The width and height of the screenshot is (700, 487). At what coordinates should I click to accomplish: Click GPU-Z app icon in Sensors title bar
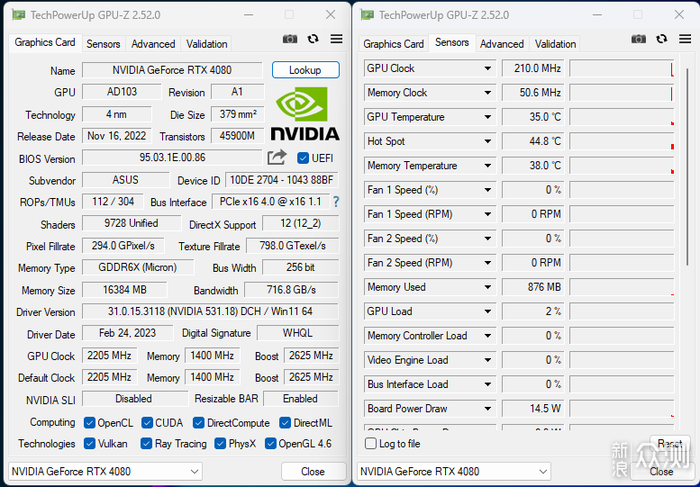pos(367,15)
